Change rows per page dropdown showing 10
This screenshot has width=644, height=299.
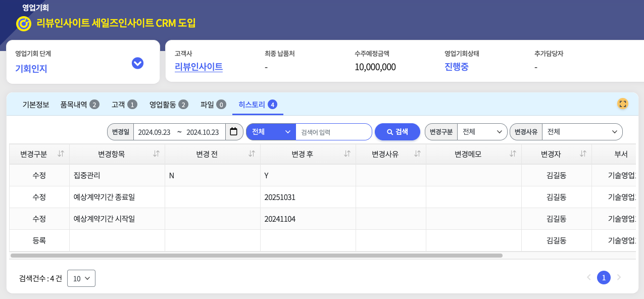(81, 278)
